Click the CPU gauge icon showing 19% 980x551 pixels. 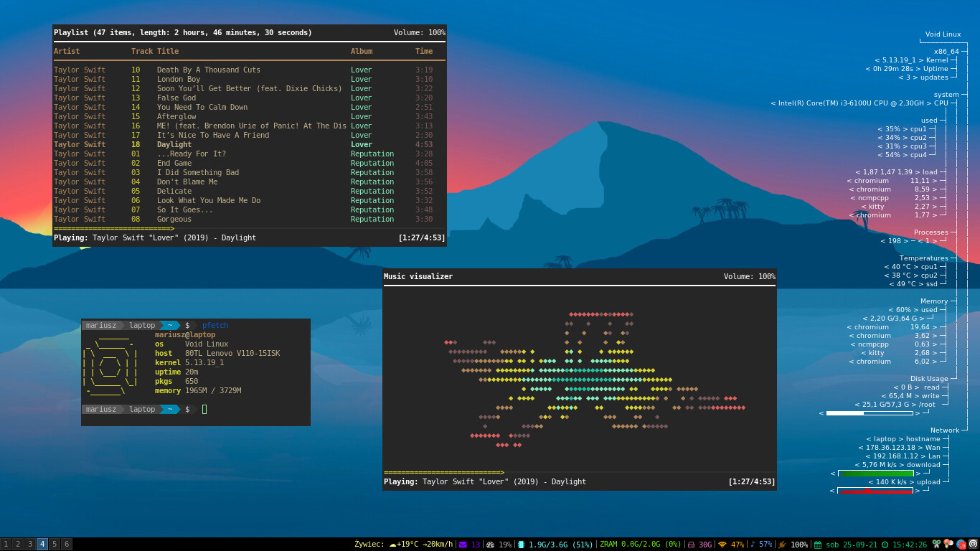491,545
